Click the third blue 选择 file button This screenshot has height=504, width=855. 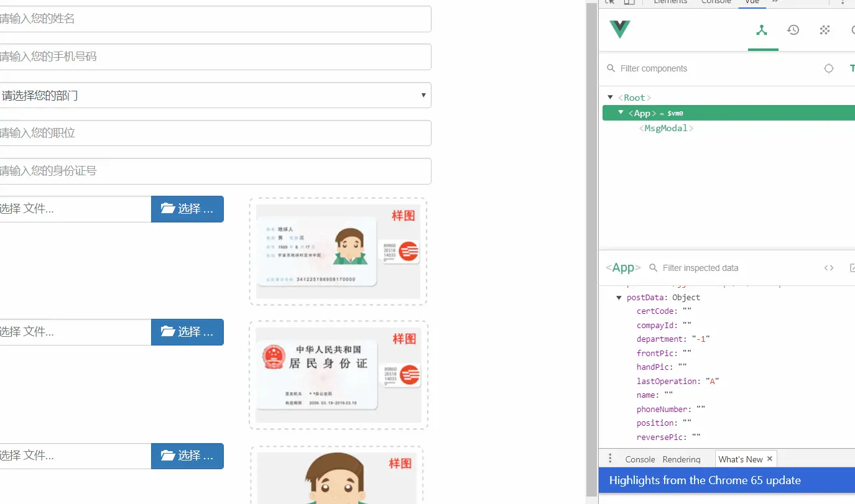187,456
